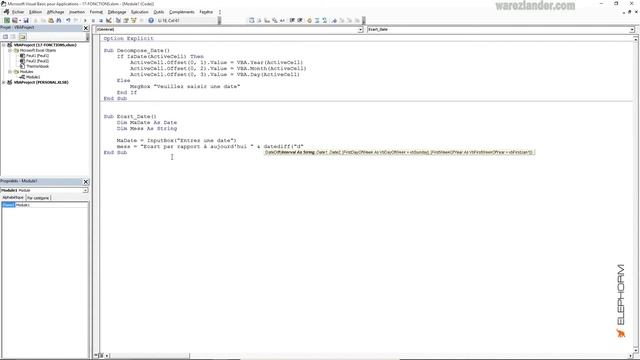The width and height of the screenshot is (640, 360).
Task: Click Parameter Info icon on Edit toolbar
Action: [275, 20]
